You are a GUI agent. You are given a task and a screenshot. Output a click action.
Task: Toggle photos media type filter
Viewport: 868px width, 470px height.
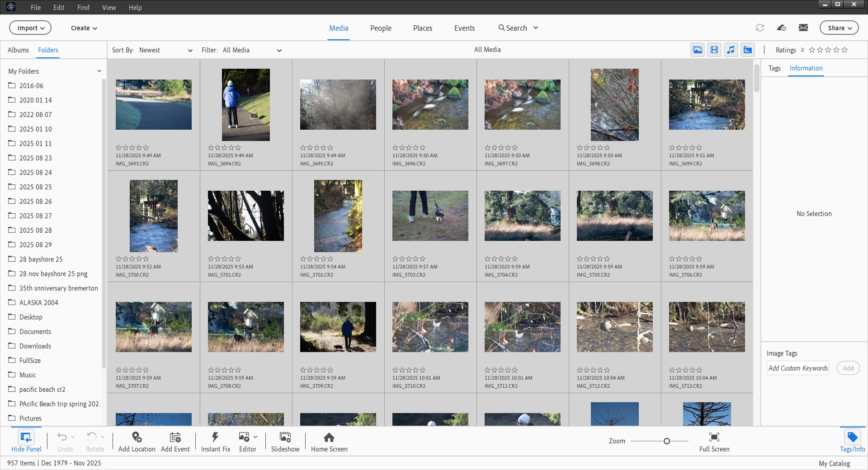(698, 50)
